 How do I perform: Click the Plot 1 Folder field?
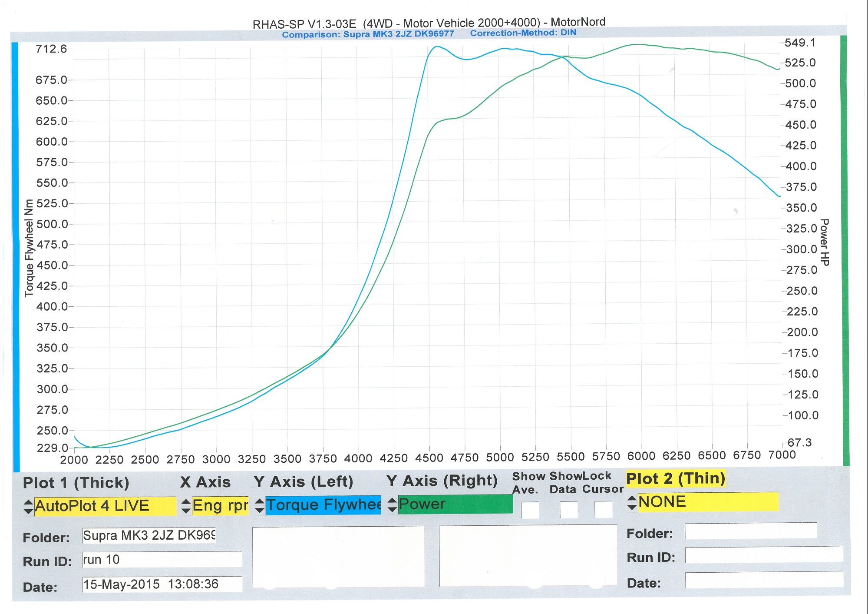click(149, 535)
